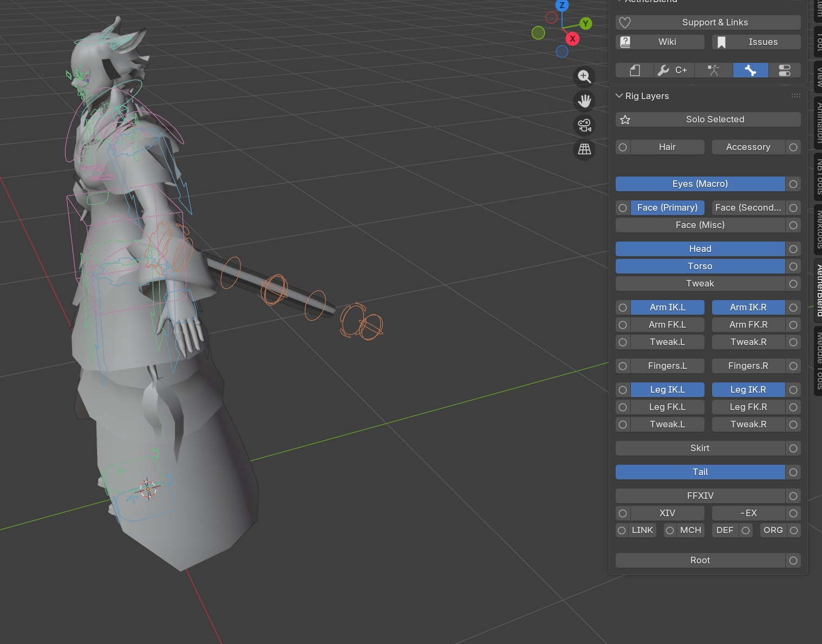Screen dimensions: 822x644
Task: Enable the Leg FK.L layer
Action: pyautogui.click(x=668, y=407)
